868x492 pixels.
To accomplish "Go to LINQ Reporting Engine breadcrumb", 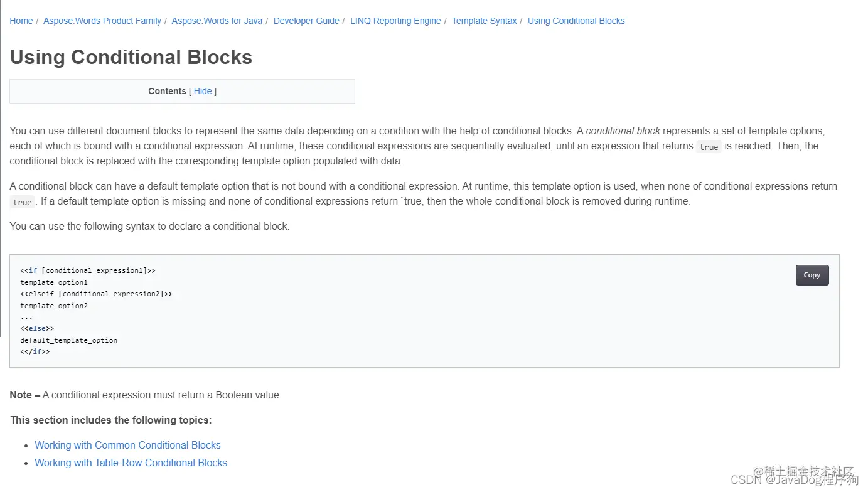I will tap(395, 21).
